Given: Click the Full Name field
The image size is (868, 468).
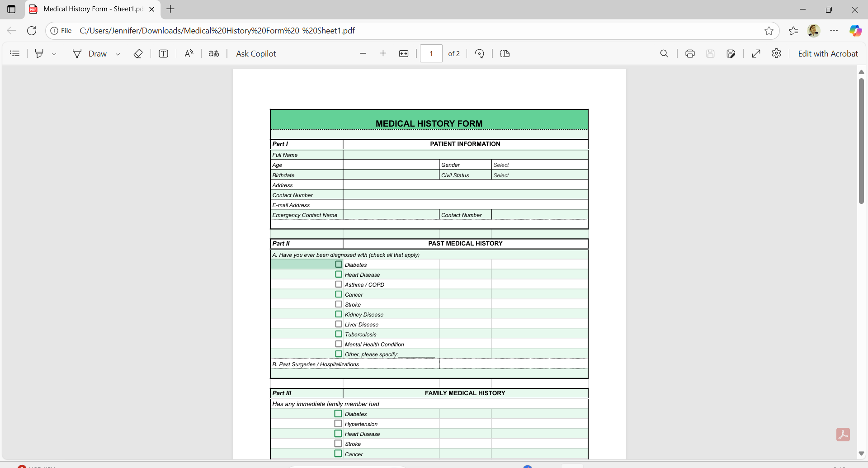Looking at the screenshot, I should tap(465, 155).
